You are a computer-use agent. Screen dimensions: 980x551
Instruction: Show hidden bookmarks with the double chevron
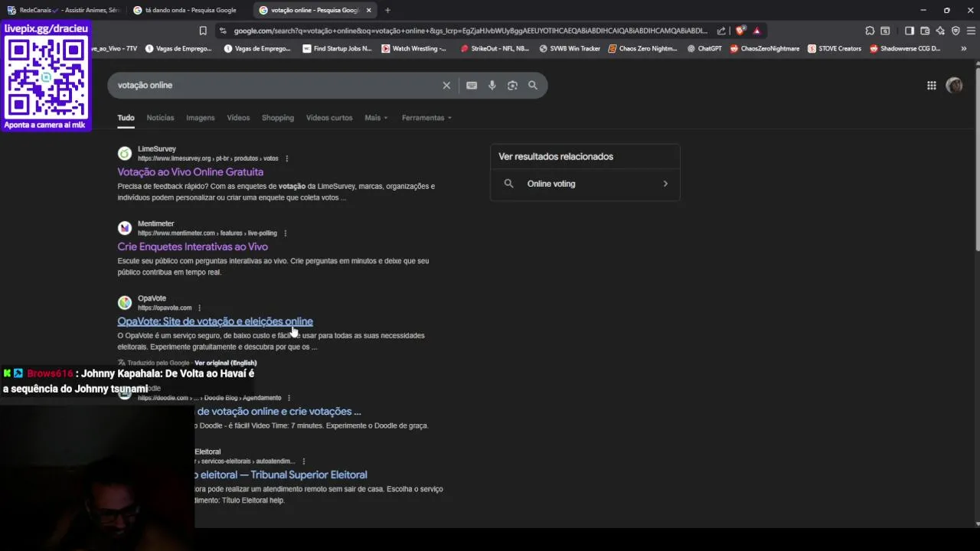[963, 48]
